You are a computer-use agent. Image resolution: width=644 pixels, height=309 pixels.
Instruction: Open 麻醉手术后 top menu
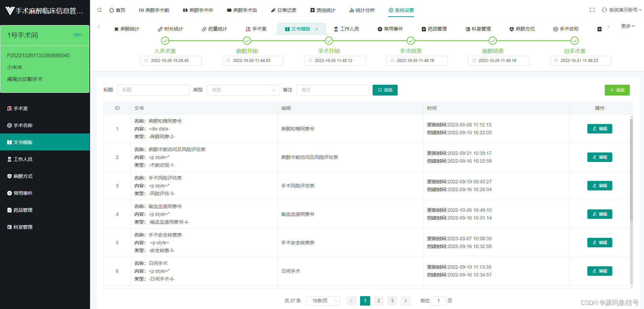point(242,10)
